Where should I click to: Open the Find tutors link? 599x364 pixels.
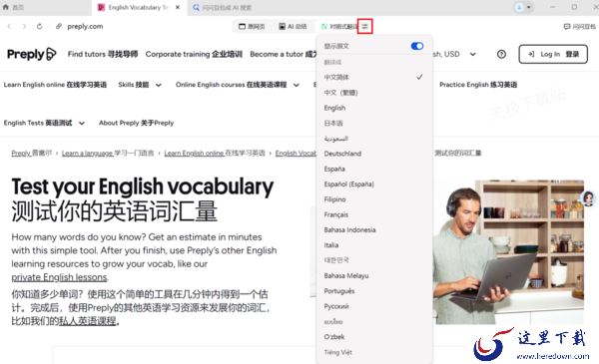point(103,54)
